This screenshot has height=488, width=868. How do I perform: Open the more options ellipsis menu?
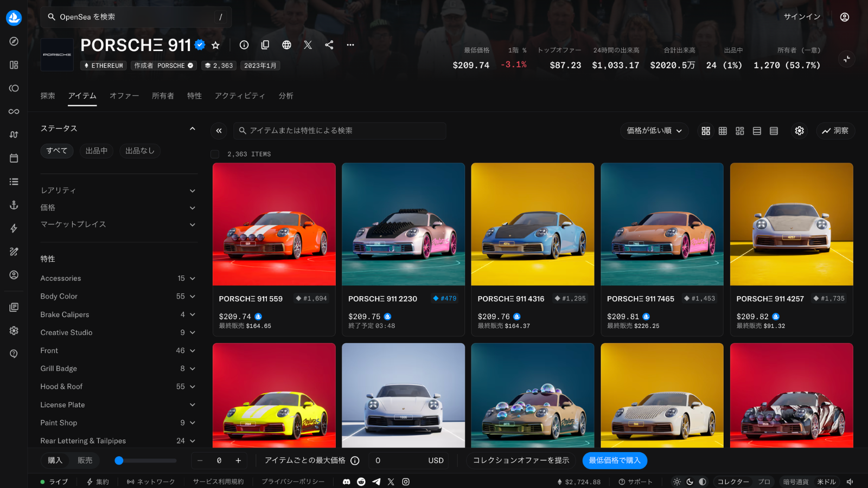(350, 45)
